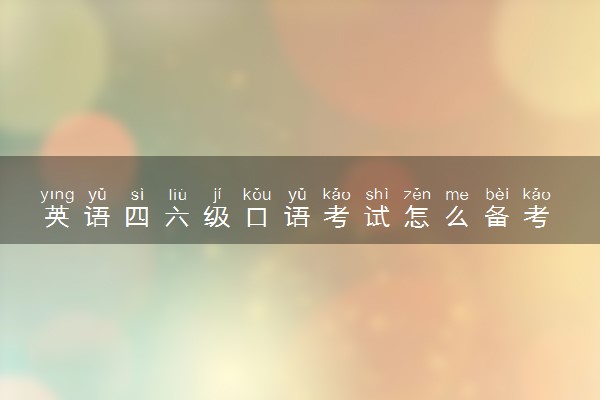Viewport: 600px width, 400px height.
Task: Click the Chinese character 英
Action: (x=57, y=216)
